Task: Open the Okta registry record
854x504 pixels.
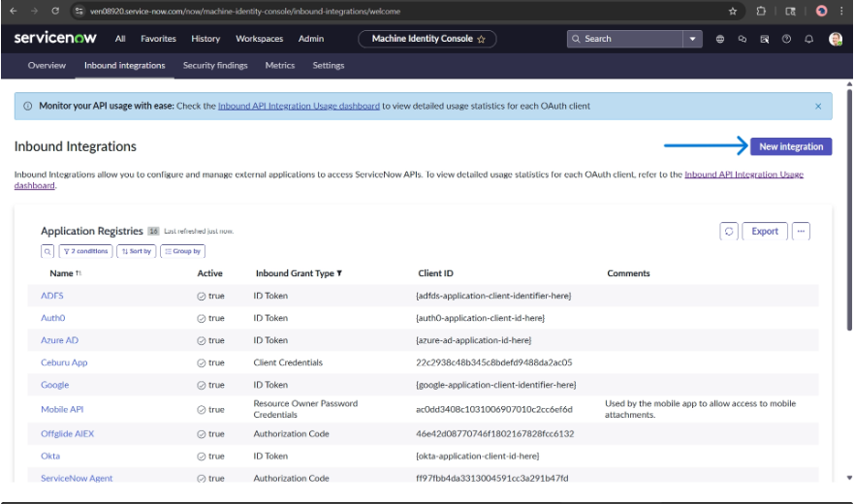Action: 50,457
